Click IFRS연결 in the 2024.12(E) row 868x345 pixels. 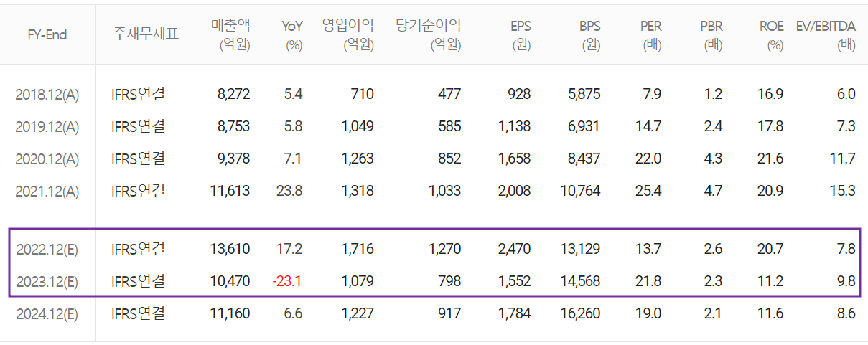[x=139, y=313]
